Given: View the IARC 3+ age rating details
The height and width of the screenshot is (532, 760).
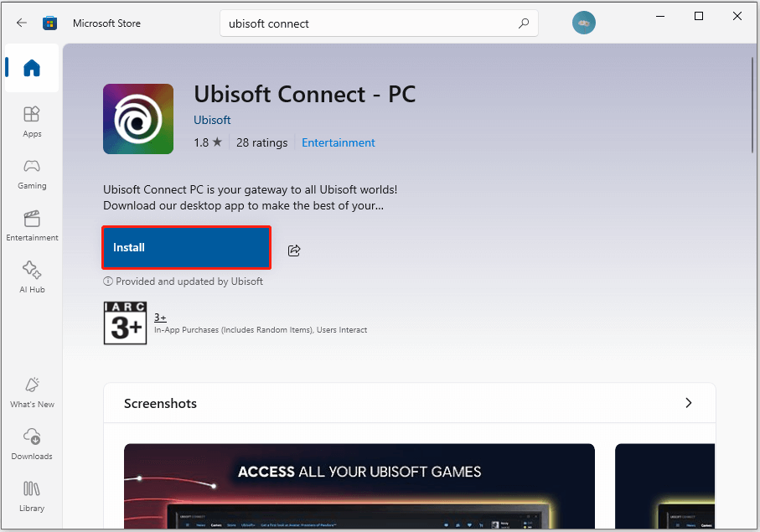Looking at the screenshot, I should 125,323.
